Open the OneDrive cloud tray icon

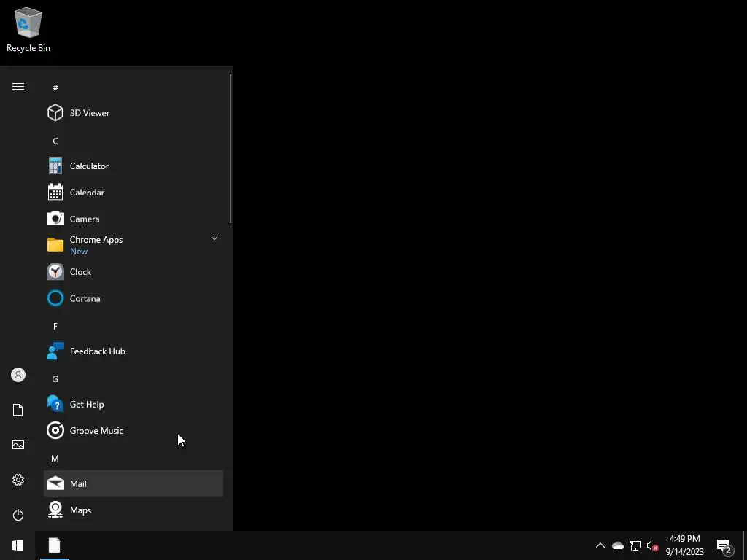[x=618, y=545]
